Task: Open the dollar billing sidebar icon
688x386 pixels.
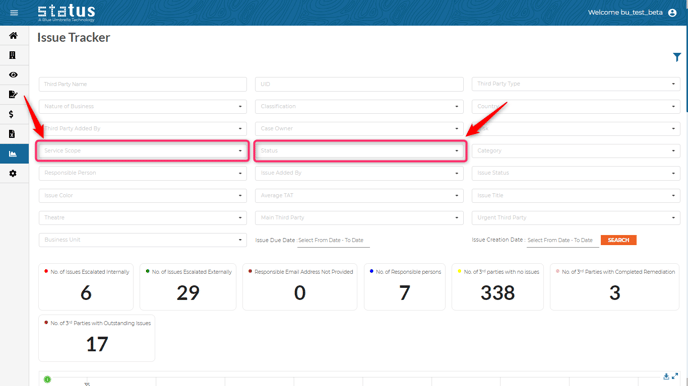Action: coord(11,114)
